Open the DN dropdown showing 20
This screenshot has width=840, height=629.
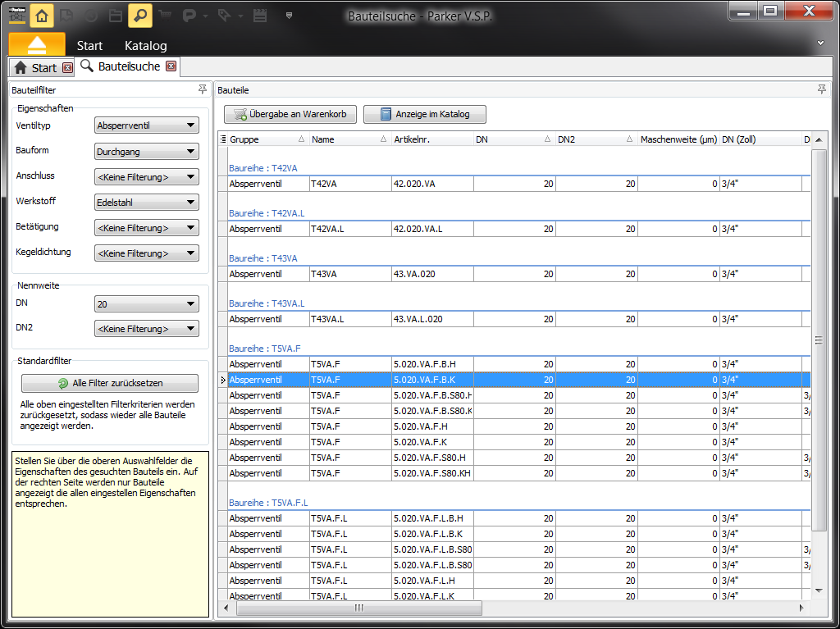tap(147, 304)
